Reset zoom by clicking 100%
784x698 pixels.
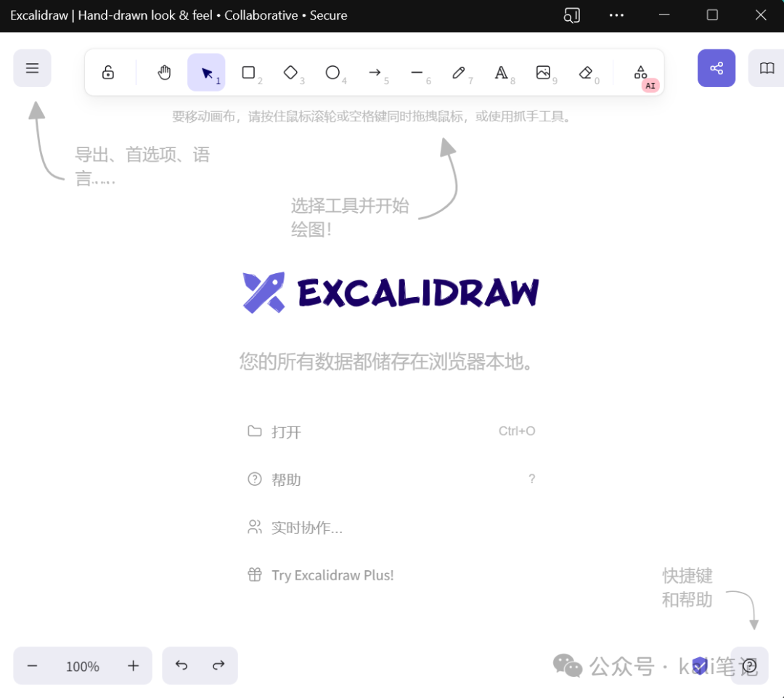[83, 667]
